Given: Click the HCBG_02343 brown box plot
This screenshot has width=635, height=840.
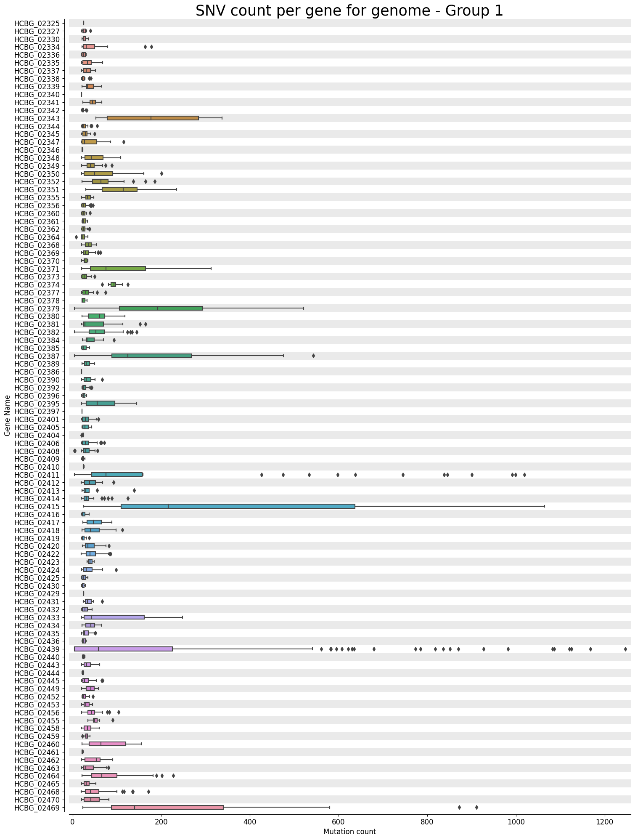Looking at the screenshot, I should tap(153, 118).
